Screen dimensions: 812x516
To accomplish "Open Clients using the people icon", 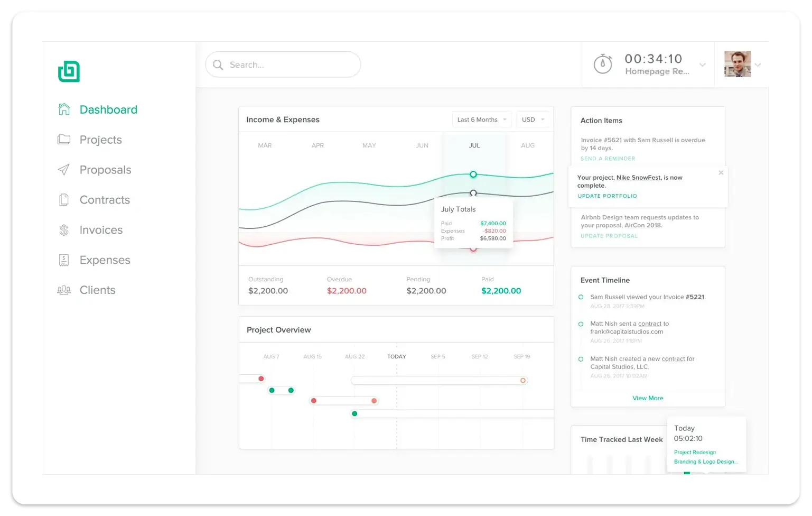I will (64, 290).
